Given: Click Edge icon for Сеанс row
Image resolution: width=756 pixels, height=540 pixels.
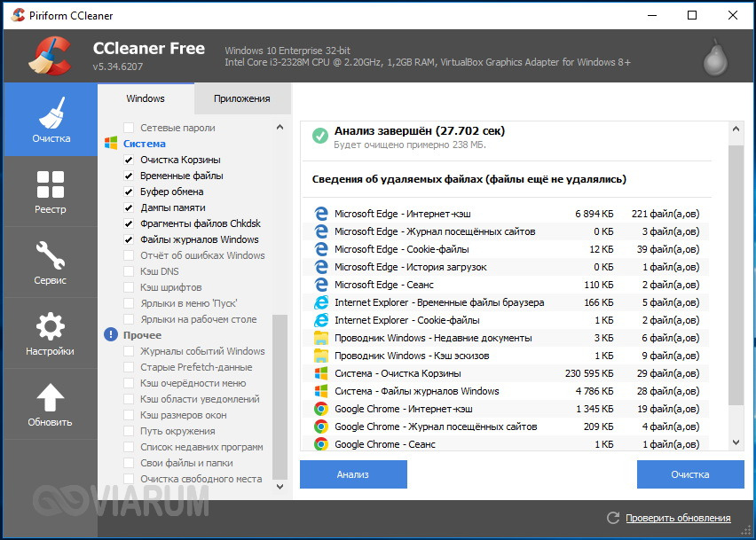Looking at the screenshot, I should pyautogui.click(x=320, y=285).
